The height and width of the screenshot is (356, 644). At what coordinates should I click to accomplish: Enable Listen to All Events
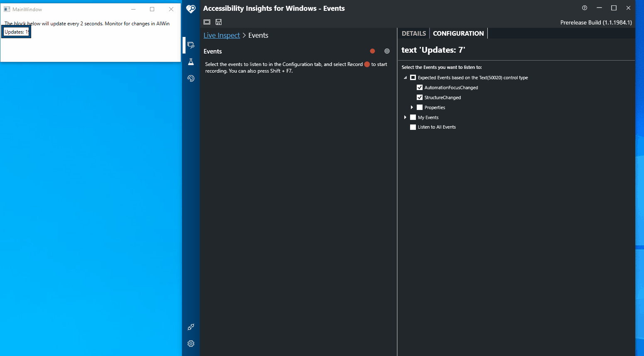tap(413, 127)
